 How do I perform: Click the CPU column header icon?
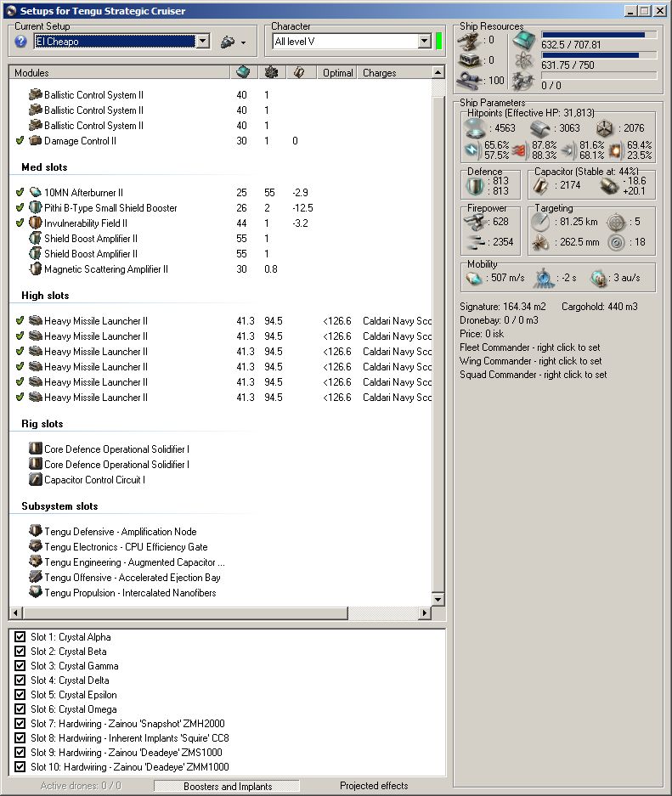(x=243, y=72)
